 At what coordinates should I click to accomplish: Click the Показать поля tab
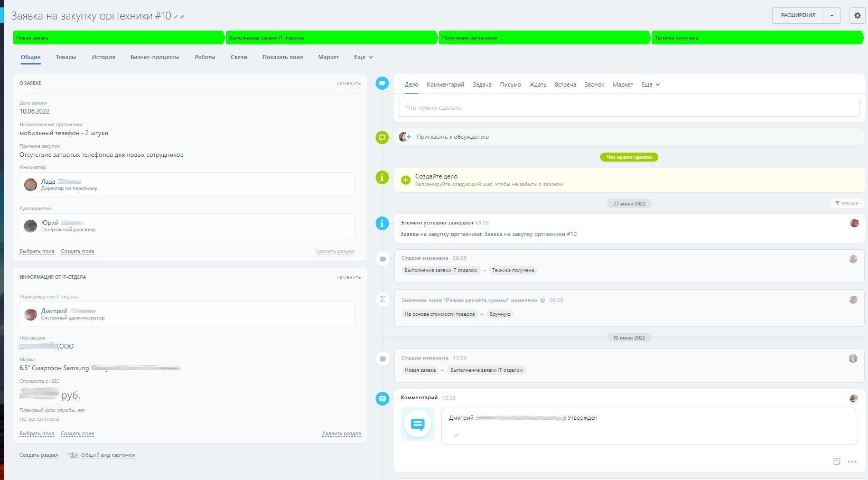(x=283, y=57)
